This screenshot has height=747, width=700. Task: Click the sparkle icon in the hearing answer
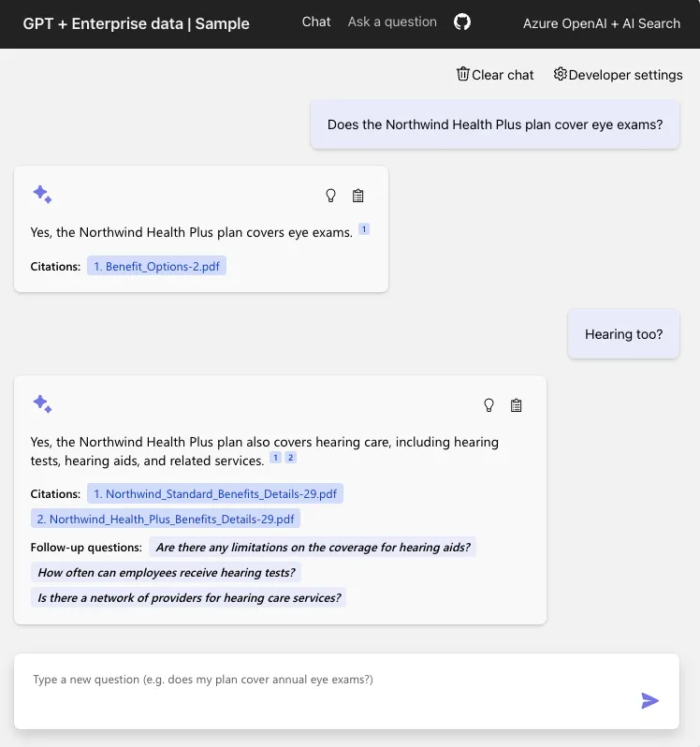click(x=42, y=404)
